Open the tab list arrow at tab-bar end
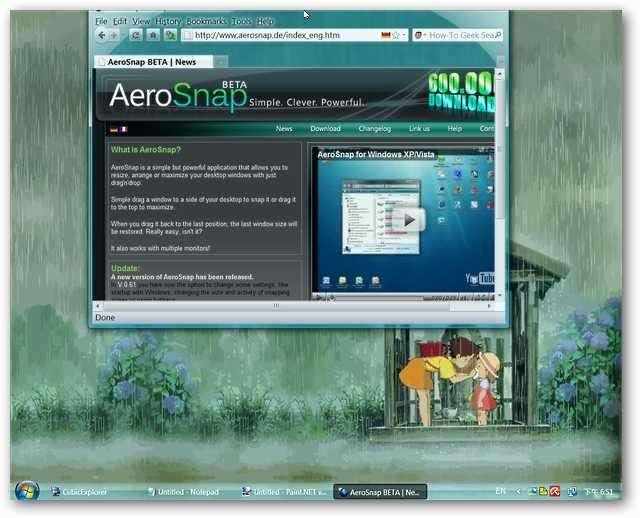This screenshot has height=518, width=640. tap(500, 62)
